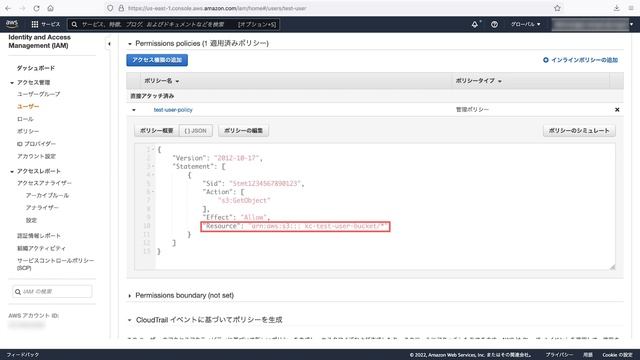Switch to the {} JSON tab
640x360 pixels.
(196, 131)
